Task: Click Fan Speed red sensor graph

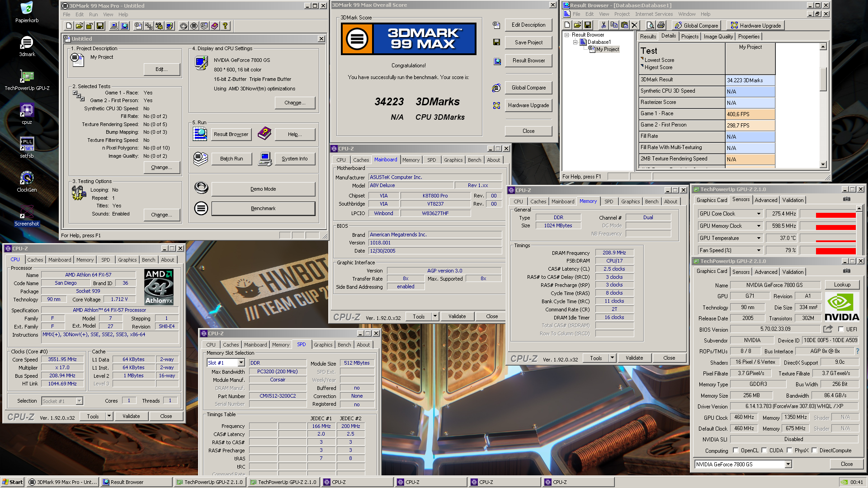Action: pyautogui.click(x=827, y=250)
